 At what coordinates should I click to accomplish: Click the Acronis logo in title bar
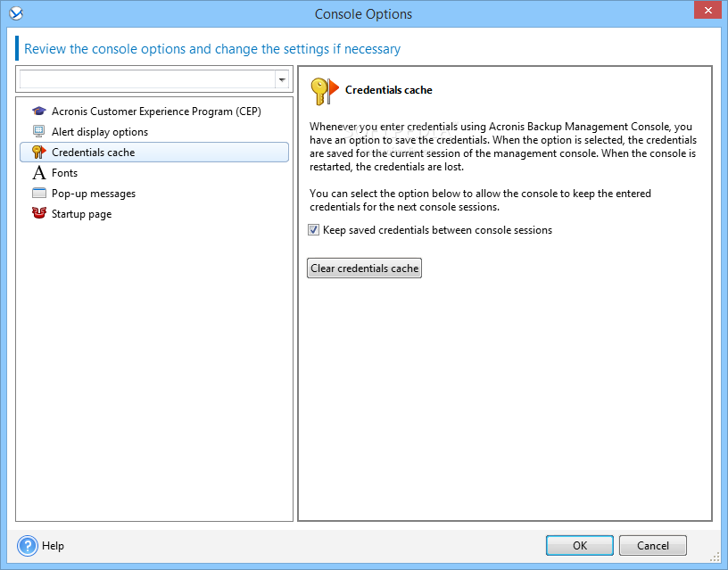click(x=16, y=13)
